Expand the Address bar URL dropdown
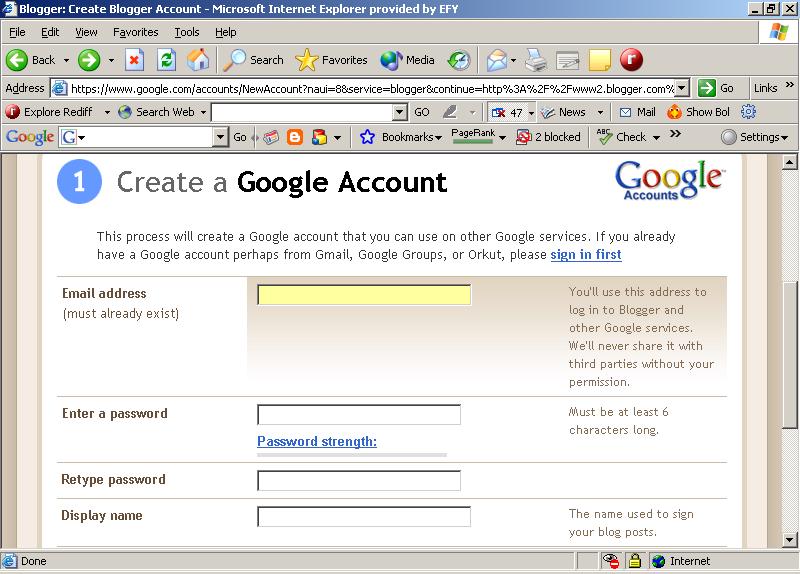This screenshot has width=800, height=574. point(682,88)
